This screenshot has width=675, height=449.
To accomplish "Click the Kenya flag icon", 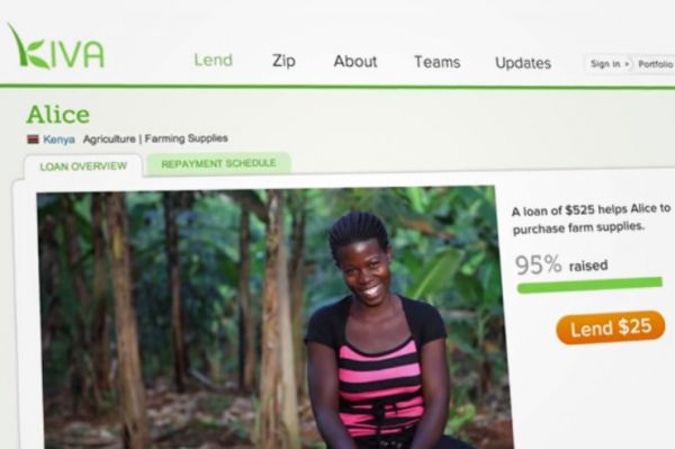I will point(33,139).
